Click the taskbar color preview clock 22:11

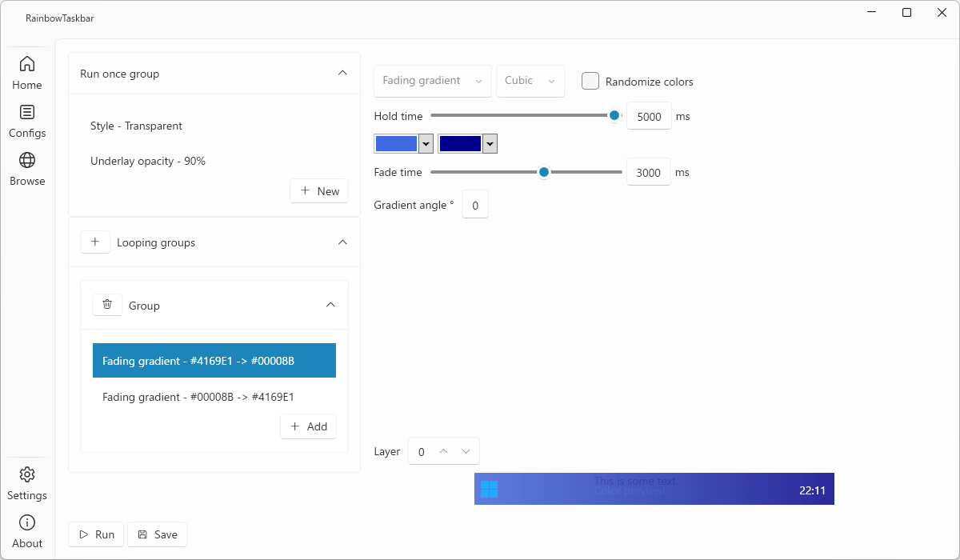812,490
